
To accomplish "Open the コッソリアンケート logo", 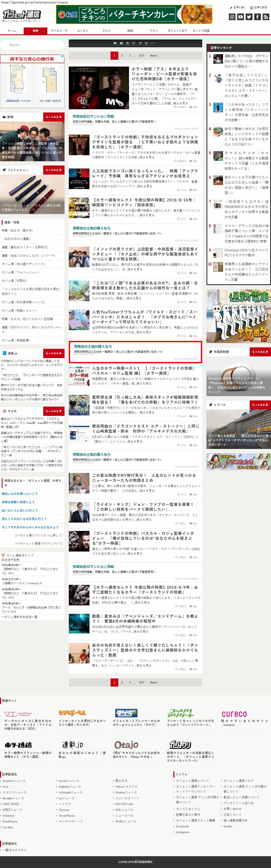I will [x=180, y=713].
